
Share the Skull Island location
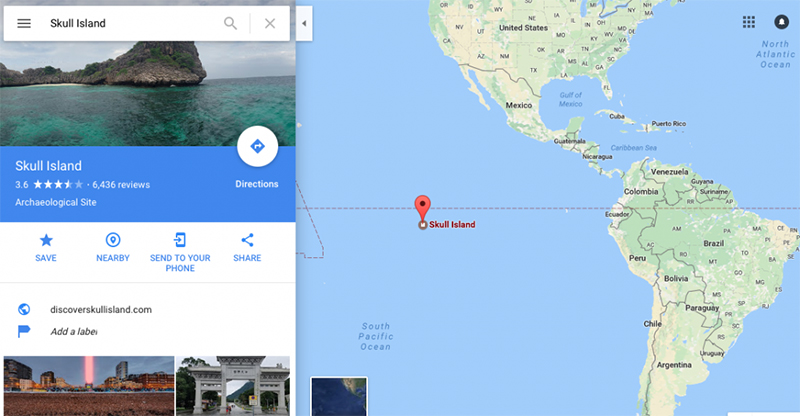(x=247, y=248)
